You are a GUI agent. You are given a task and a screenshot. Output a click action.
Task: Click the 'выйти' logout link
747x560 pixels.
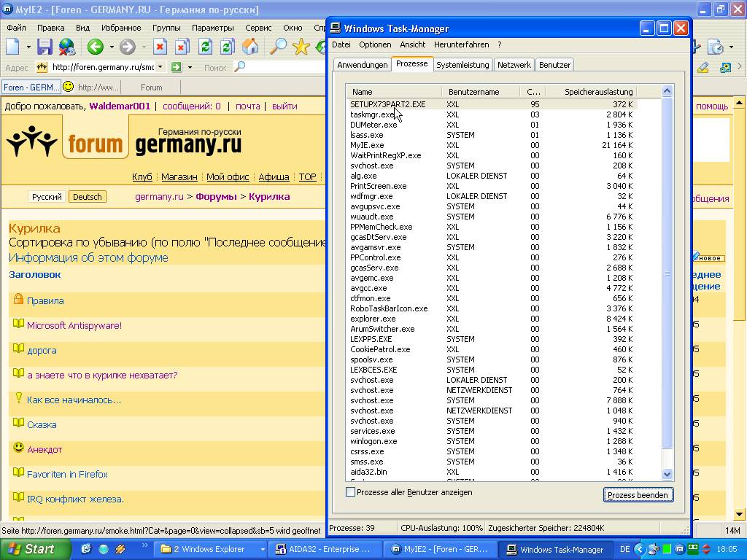tap(285, 106)
